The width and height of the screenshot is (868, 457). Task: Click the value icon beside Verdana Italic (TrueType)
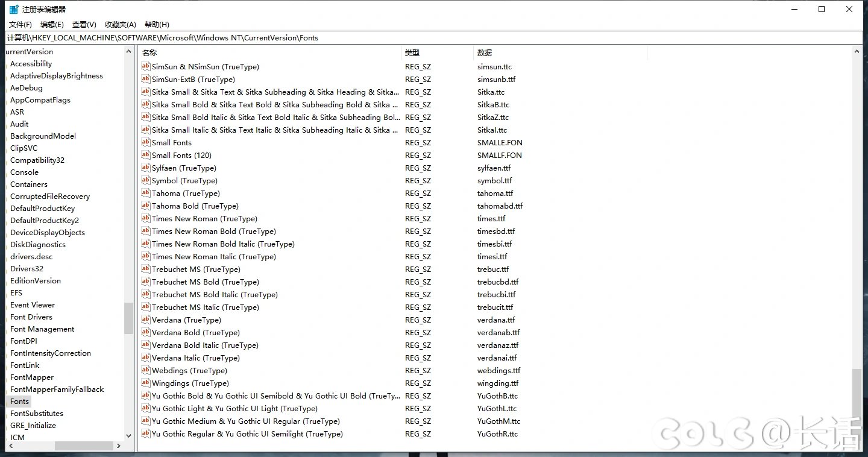(x=145, y=358)
